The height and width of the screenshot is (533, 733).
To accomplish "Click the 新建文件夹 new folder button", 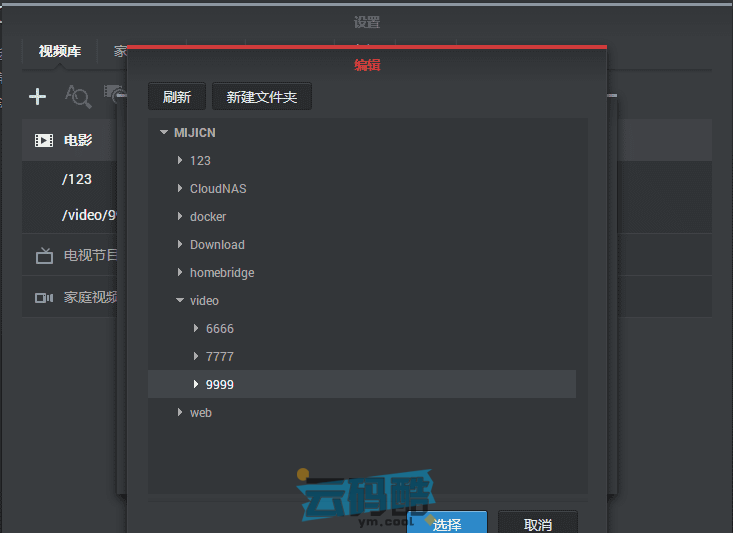I will pyautogui.click(x=262, y=97).
